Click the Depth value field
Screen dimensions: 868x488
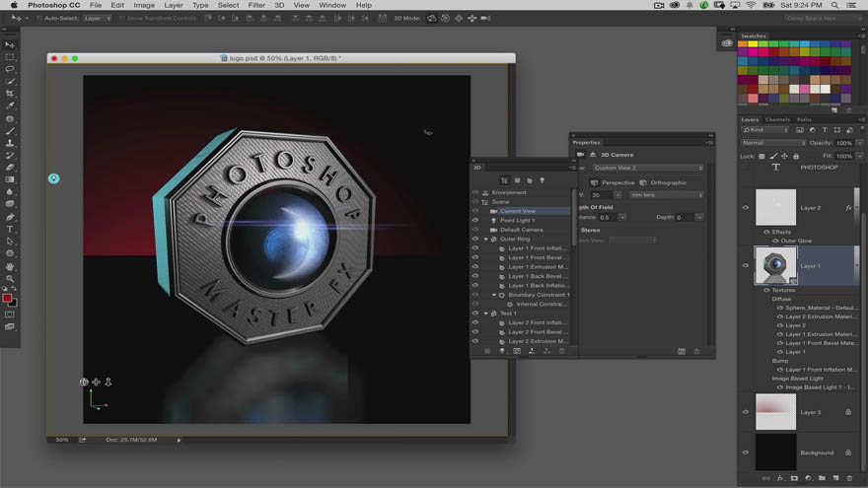(686, 218)
